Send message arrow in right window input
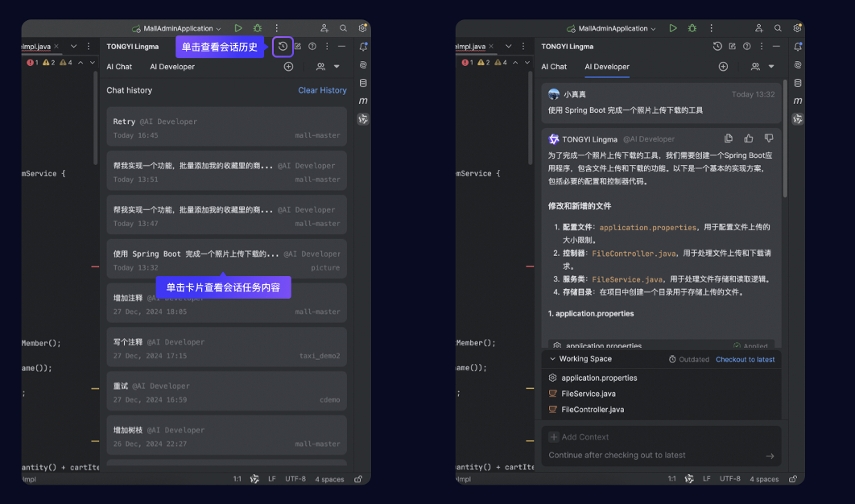 [x=770, y=456]
